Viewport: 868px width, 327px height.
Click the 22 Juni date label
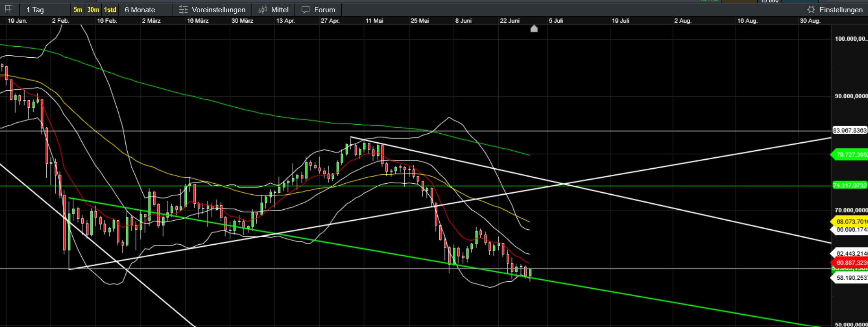click(510, 21)
